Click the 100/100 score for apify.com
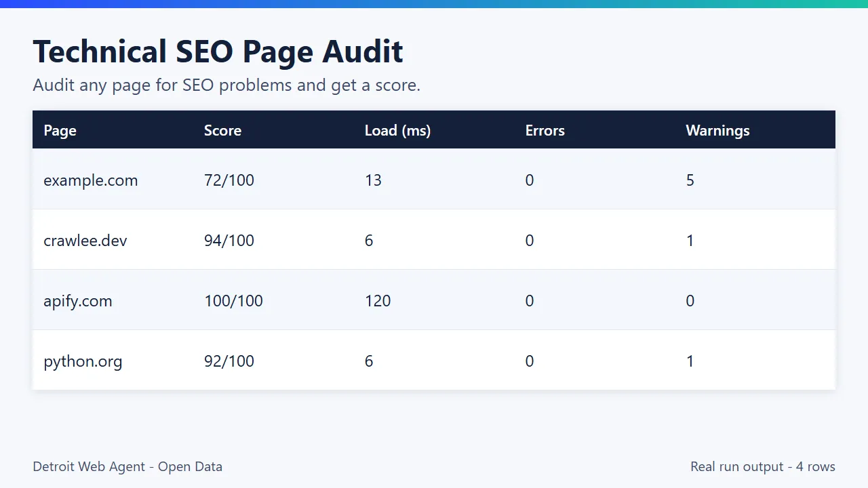Image resolution: width=868 pixels, height=488 pixels. 233,301
